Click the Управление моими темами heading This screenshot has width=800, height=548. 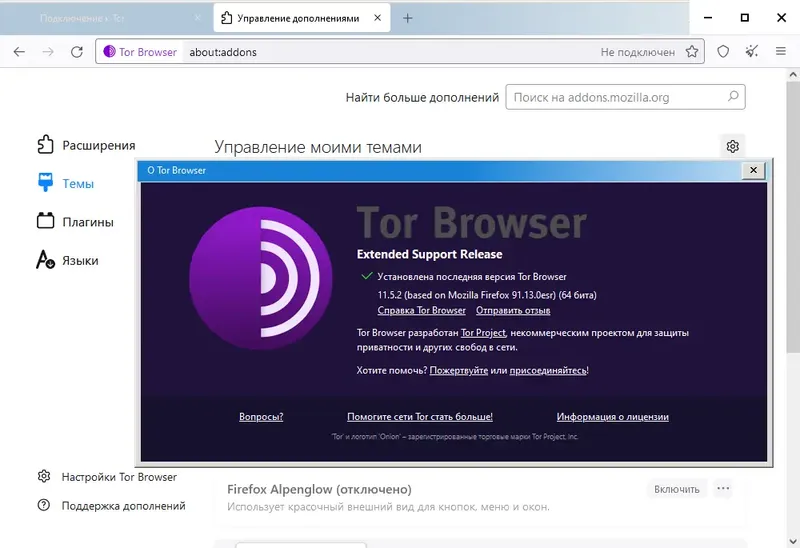[x=318, y=147]
